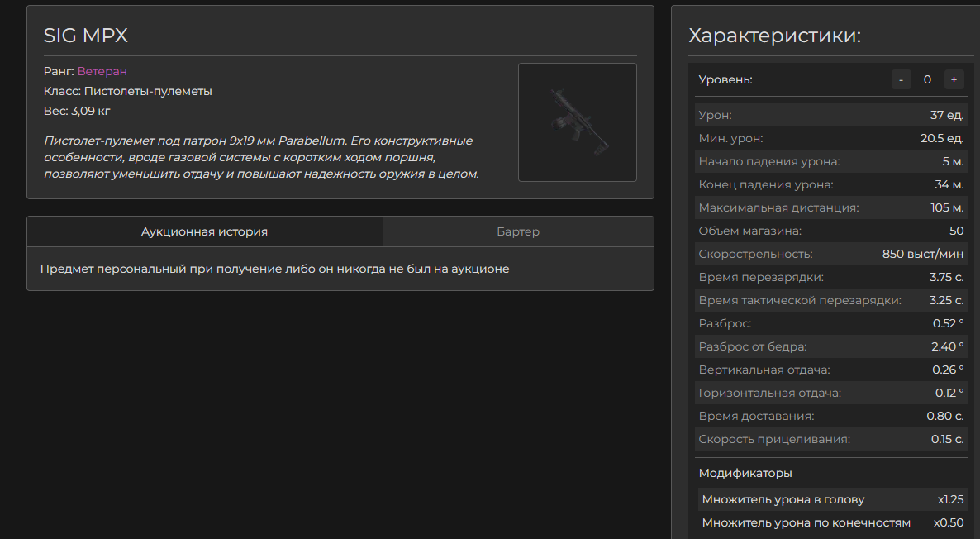Click the Время перезарядки value 3.75 с.
This screenshot has height=539, width=980.
point(946,277)
